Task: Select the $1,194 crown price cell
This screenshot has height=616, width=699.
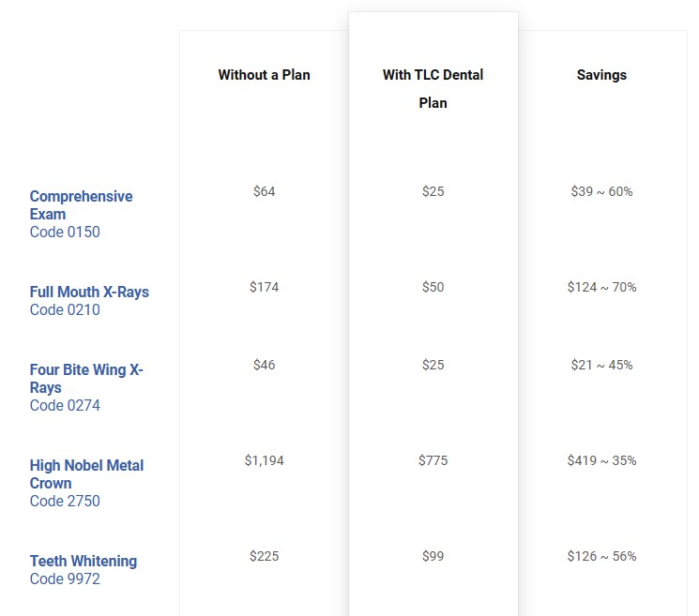Action: click(264, 460)
